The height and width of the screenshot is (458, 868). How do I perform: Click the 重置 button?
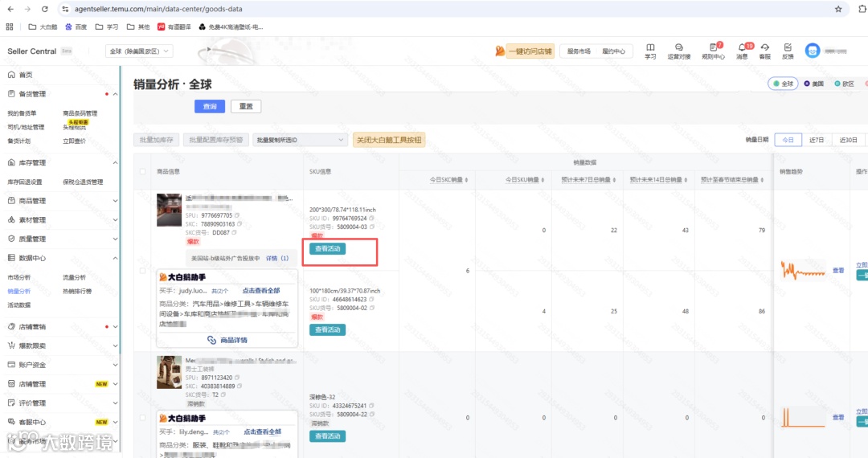click(246, 106)
